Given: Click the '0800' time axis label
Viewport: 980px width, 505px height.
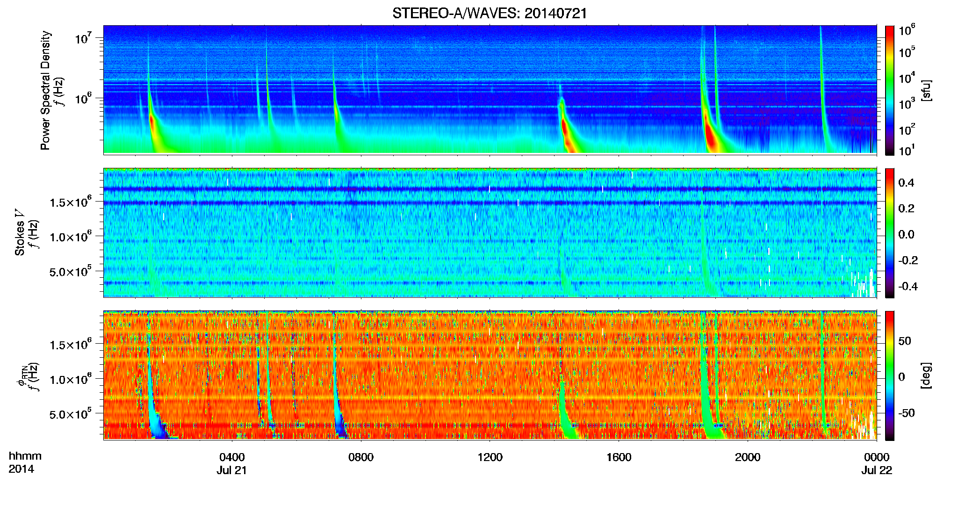Looking at the screenshot, I should (361, 457).
